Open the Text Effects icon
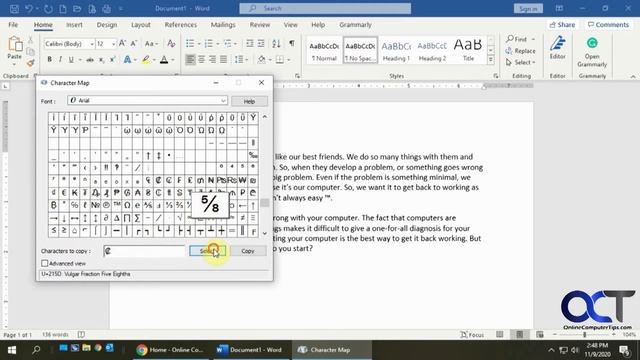The height and width of the screenshot is (360, 640). tap(127, 60)
